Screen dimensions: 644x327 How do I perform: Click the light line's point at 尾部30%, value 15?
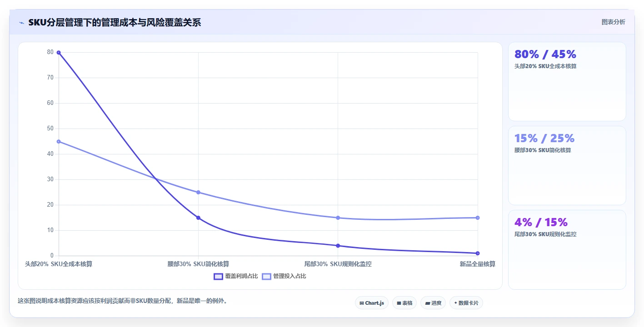pos(338,218)
